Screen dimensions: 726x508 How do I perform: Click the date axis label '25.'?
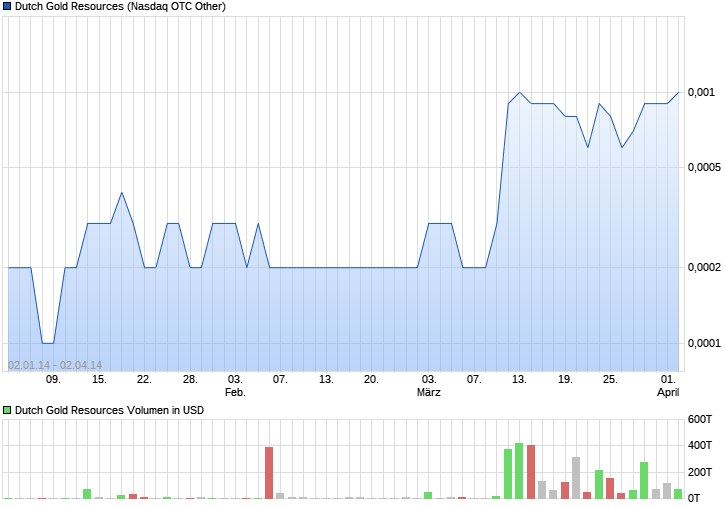[x=610, y=380]
